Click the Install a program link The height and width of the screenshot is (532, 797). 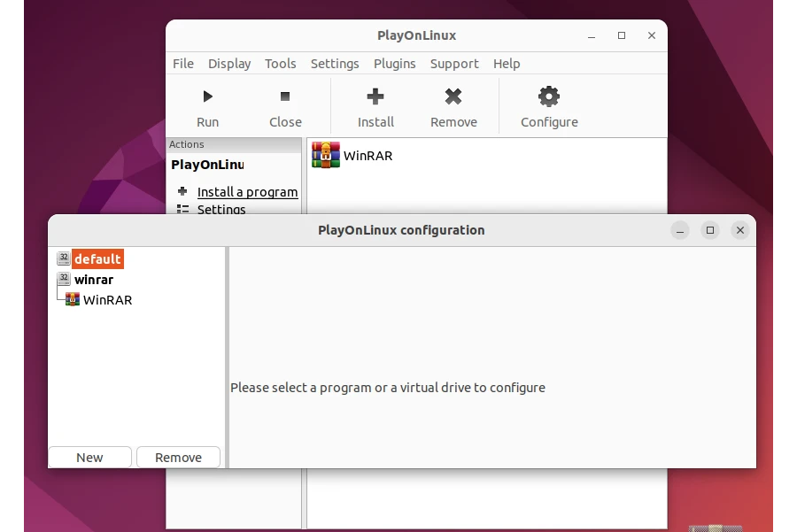click(247, 192)
